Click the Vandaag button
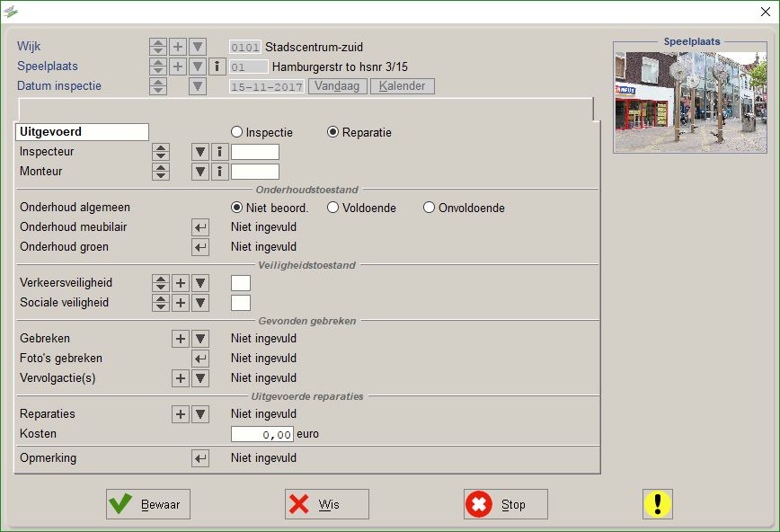This screenshot has width=780, height=532. 337,86
